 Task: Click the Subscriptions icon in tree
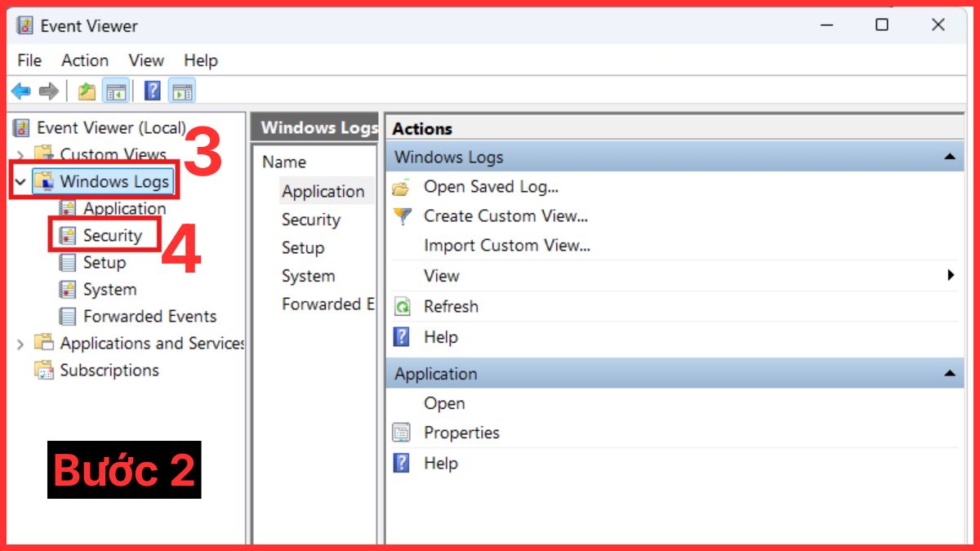[44, 370]
